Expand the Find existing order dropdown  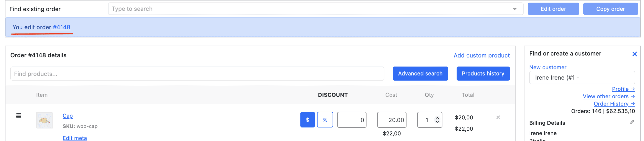tap(514, 9)
